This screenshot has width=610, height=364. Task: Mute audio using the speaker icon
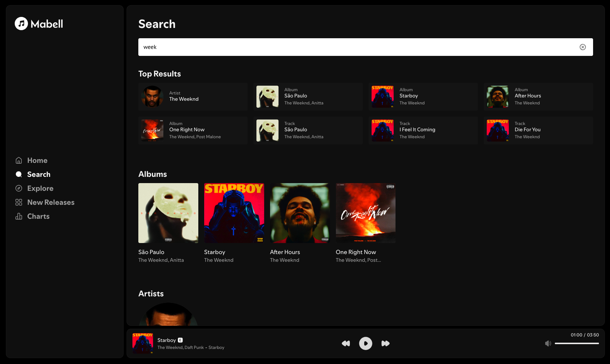[548, 343]
